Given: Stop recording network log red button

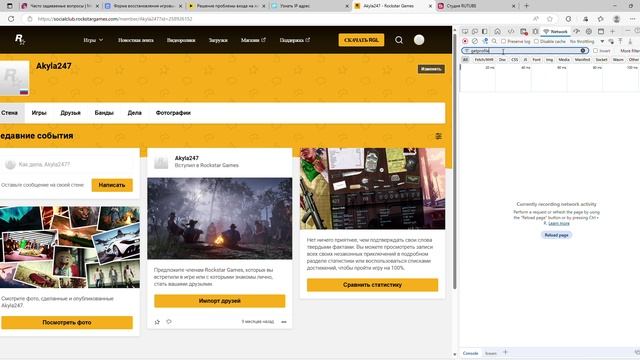Looking at the screenshot, I should 465,41.
